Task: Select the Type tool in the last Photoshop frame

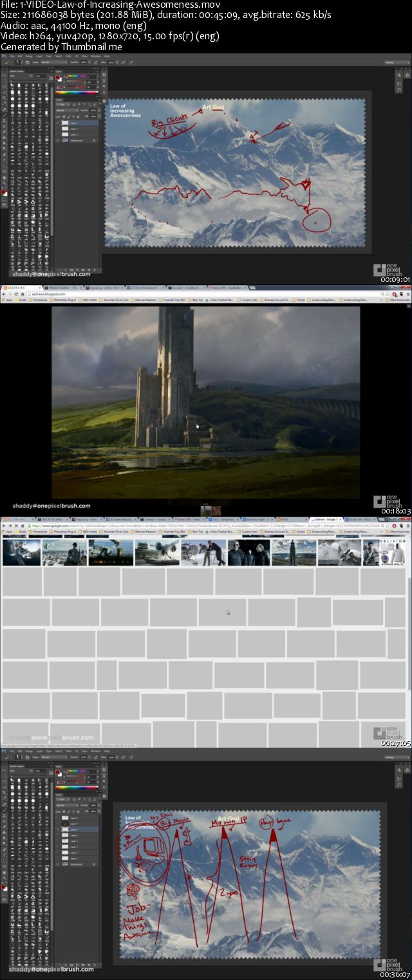Action: click(4, 855)
